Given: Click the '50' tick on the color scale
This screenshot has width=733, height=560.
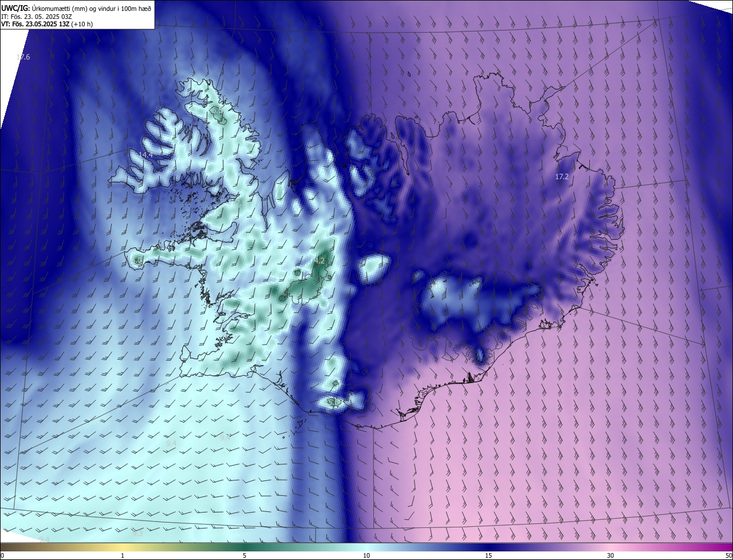Looking at the screenshot, I should pos(728,555).
